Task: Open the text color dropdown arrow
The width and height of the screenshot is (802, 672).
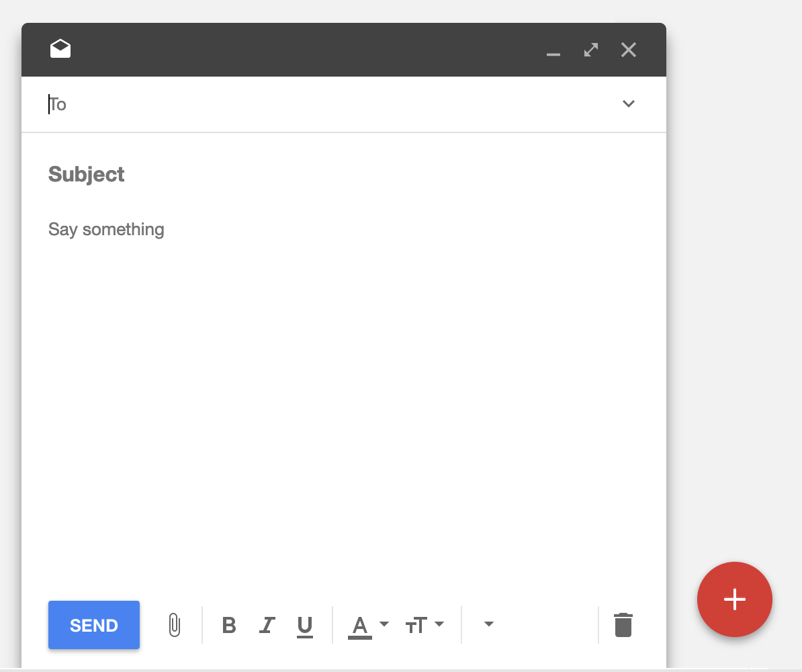Action: (383, 625)
